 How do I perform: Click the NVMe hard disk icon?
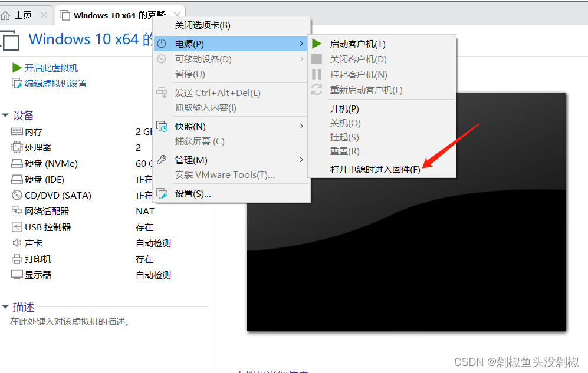(x=17, y=163)
